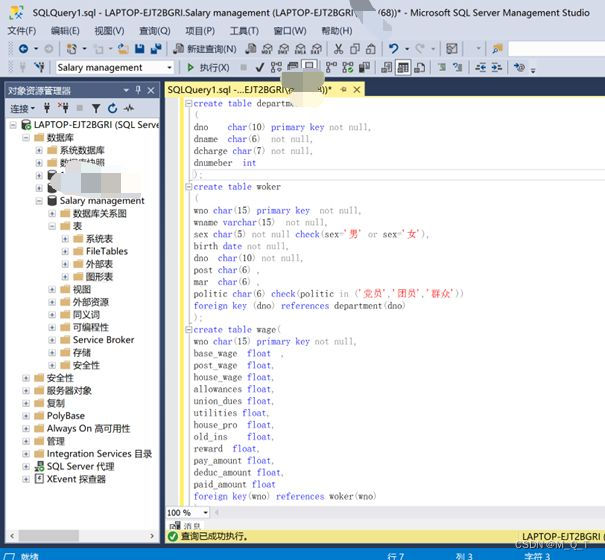The height and width of the screenshot is (560, 605).
Task: Click the Undo arrow icon
Action: 393,49
